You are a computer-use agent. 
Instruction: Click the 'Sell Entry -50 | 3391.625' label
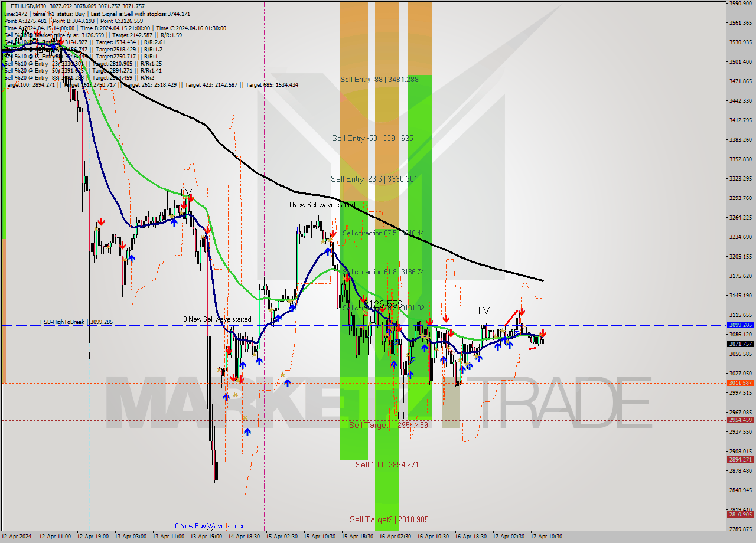click(373, 138)
